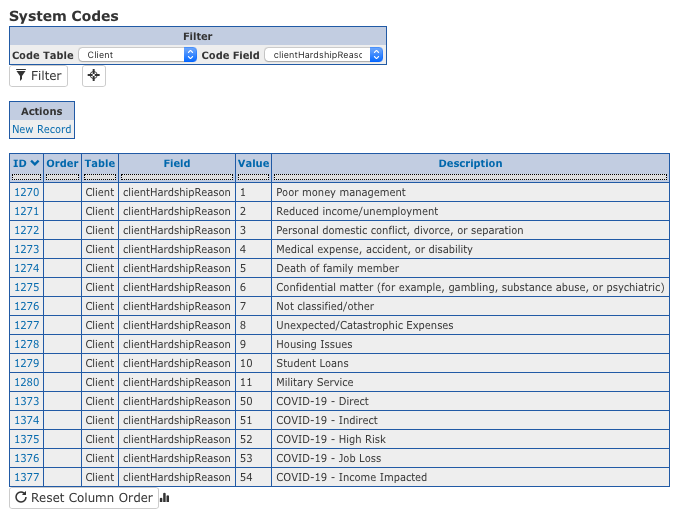Click 'COVID-19 - Direct' description

click(322, 401)
